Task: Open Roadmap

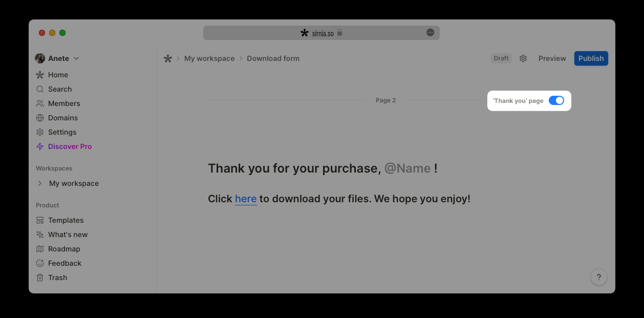Action: pos(64,249)
